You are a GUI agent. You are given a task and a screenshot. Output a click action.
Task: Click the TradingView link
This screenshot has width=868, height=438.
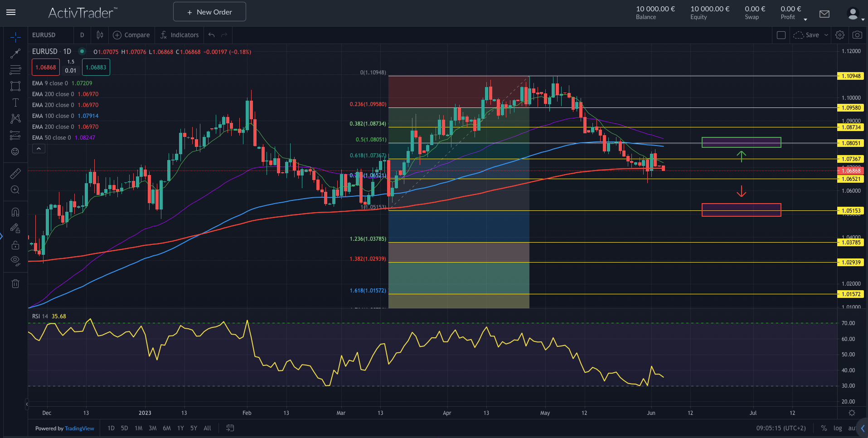tap(79, 428)
